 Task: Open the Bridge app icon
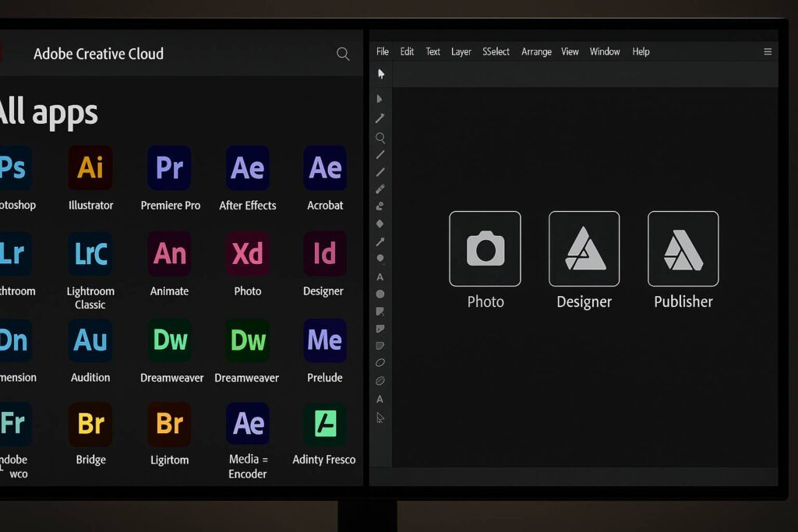pos(90,424)
